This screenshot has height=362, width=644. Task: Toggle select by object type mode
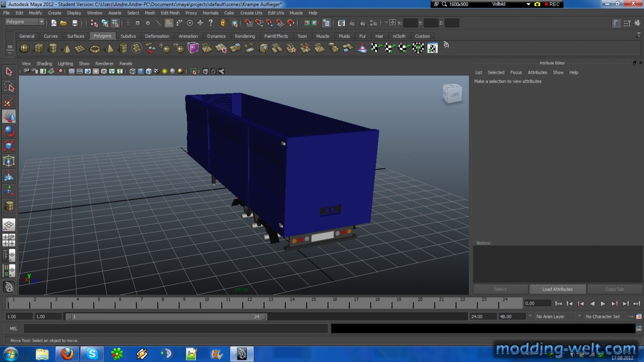[x=105, y=23]
